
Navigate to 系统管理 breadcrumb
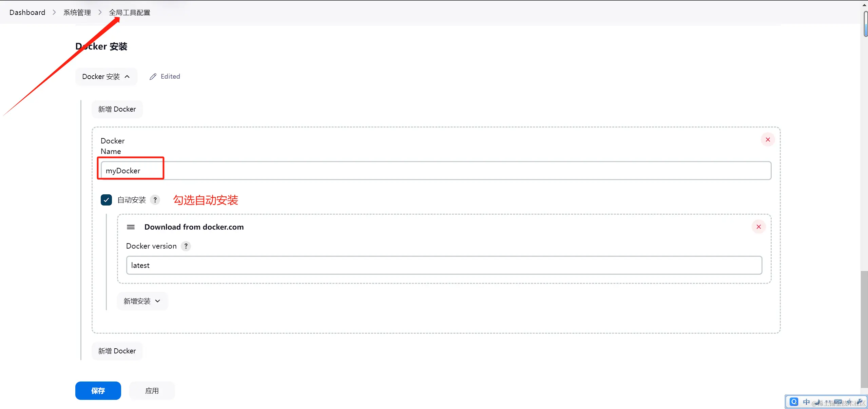(x=77, y=13)
